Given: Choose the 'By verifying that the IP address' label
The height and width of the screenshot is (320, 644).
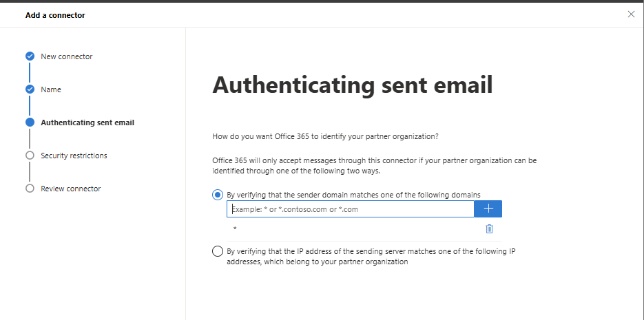Looking at the screenshot, I should pos(371,257).
